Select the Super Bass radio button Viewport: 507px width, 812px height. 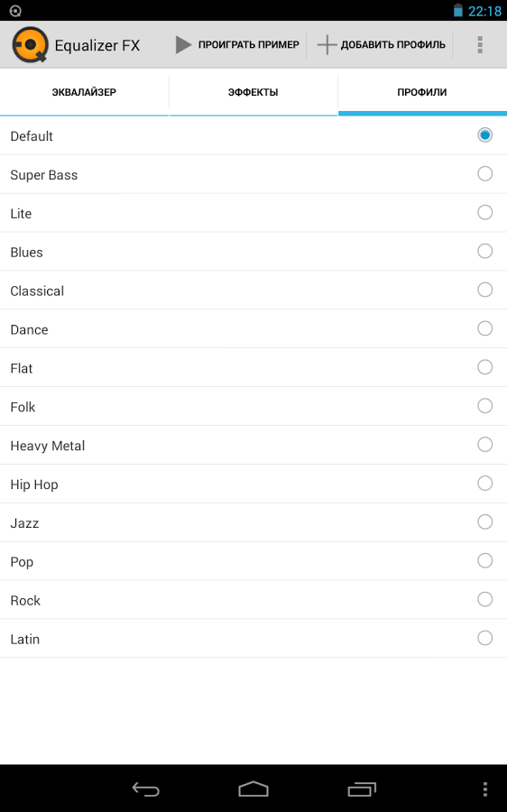tap(484, 174)
